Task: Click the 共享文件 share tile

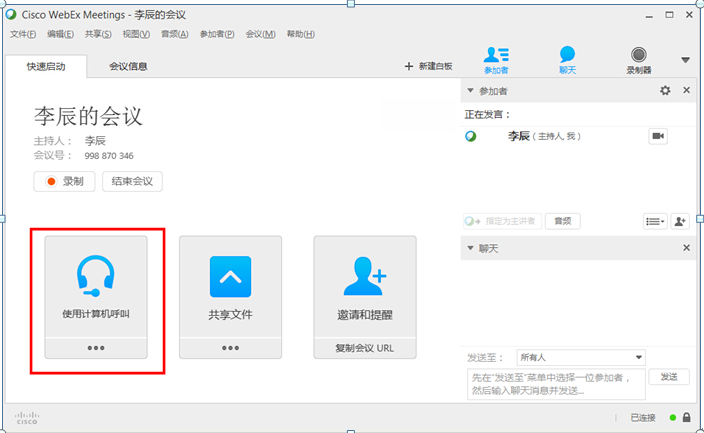Action: (x=230, y=286)
